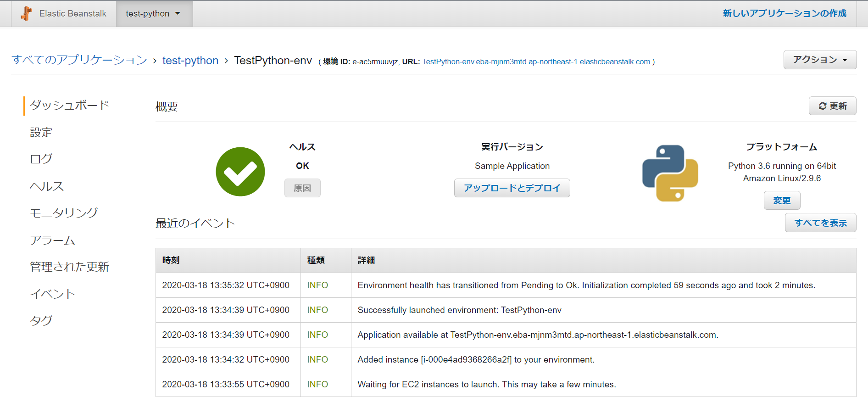
Task: Click アップロードとデプロイ button
Action: 512,188
